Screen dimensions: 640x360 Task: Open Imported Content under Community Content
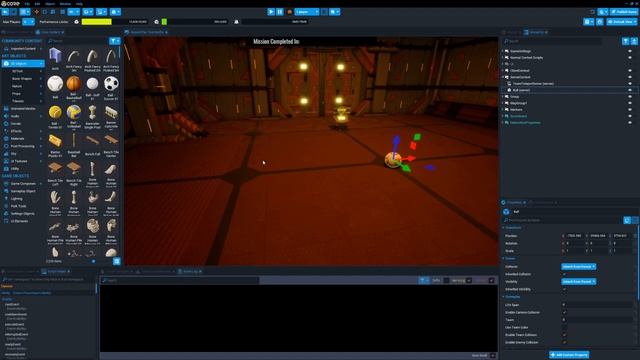tap(23, 49)
